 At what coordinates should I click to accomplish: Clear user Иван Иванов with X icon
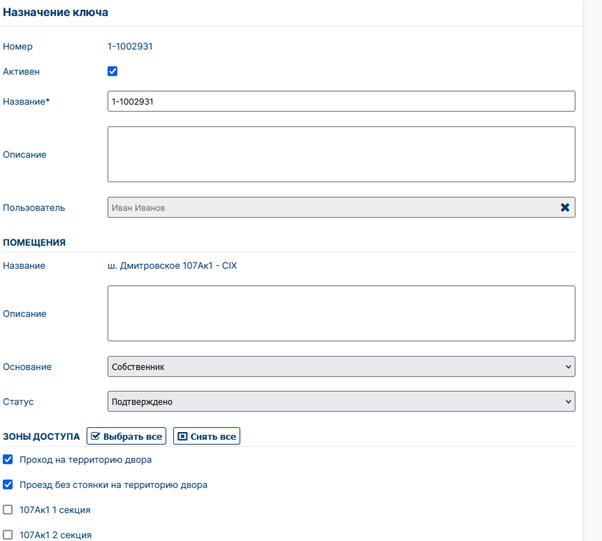565,208
